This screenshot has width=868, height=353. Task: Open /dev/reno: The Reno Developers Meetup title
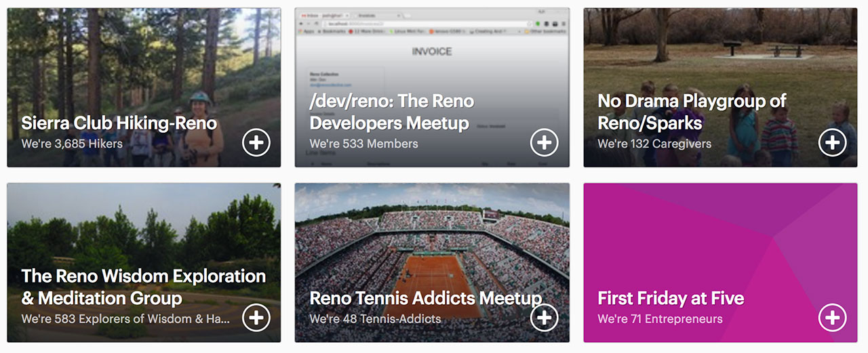click(391, 112)
